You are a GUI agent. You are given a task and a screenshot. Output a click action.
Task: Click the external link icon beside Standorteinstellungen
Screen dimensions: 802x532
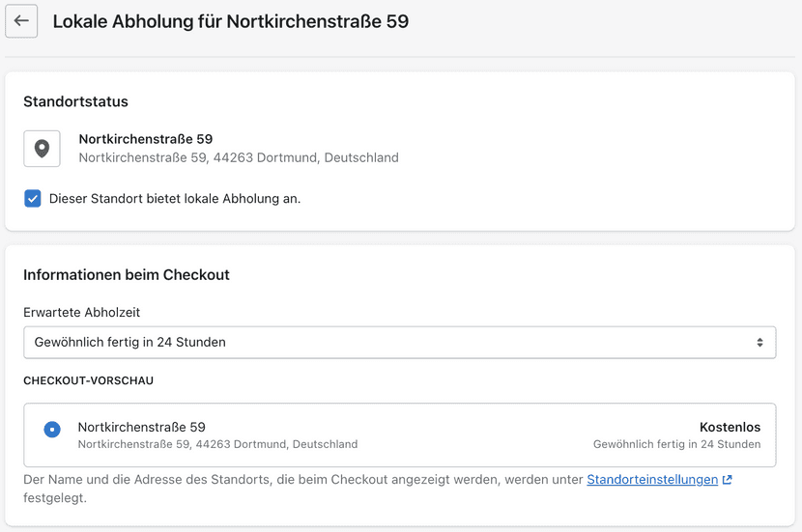(728, 479)
